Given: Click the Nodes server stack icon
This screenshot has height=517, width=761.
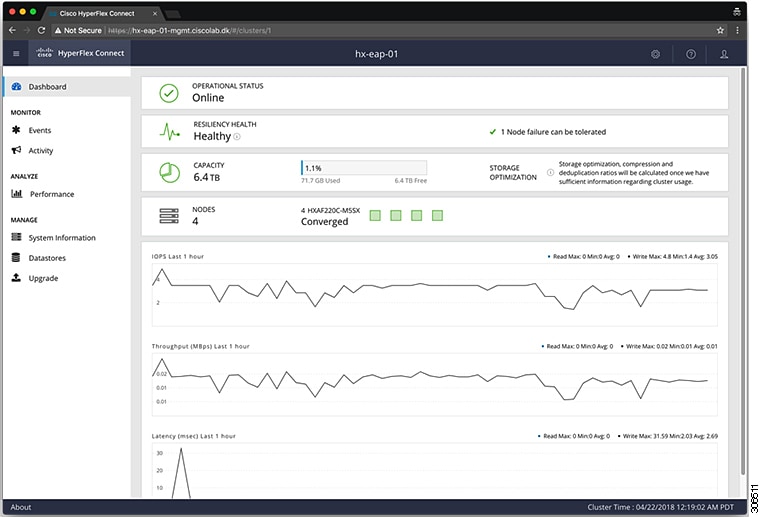Looking at the screenshot, I should tap(169, 216).
